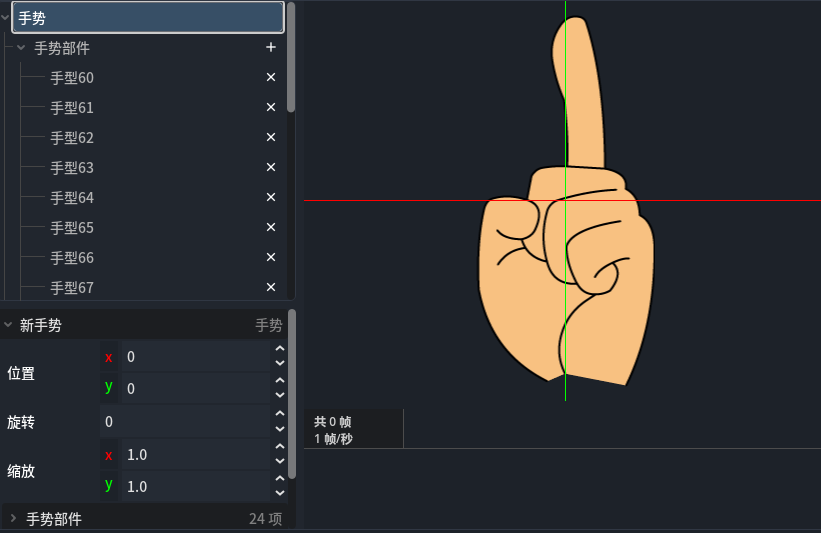Select the 手型60 tree item
Viewport: 821px width, 533px height.
[72, 77]
